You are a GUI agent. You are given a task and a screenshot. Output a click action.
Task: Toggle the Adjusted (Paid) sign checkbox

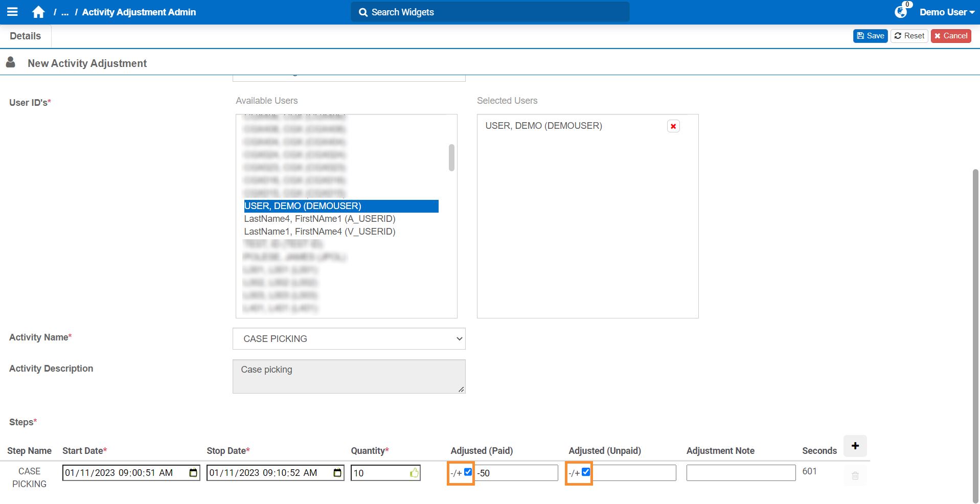[468, 472]
